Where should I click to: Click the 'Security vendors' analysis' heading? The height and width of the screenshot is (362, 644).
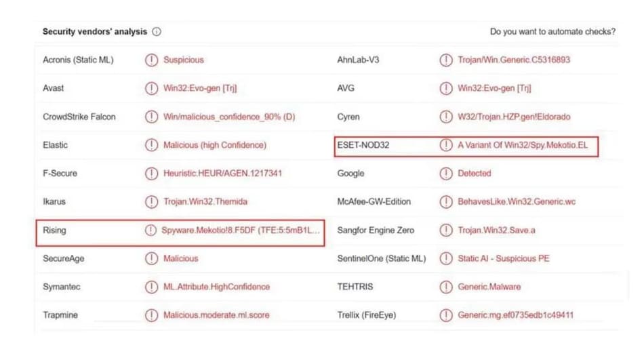pyautogui.click(x=94, y=32)
